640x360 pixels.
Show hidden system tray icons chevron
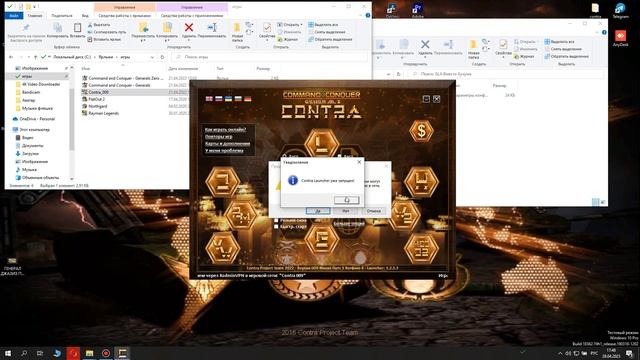point(560,353)
